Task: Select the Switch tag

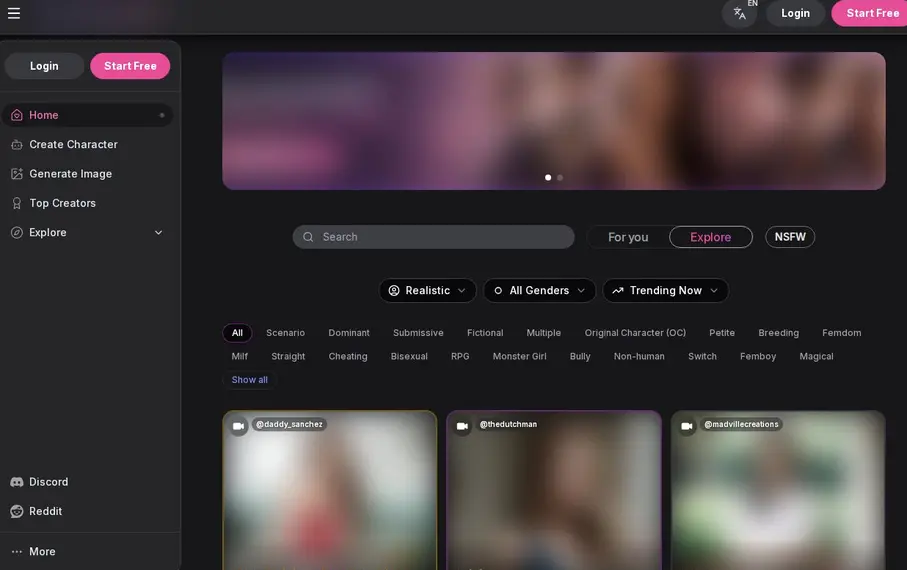Action: coord(702,356)
